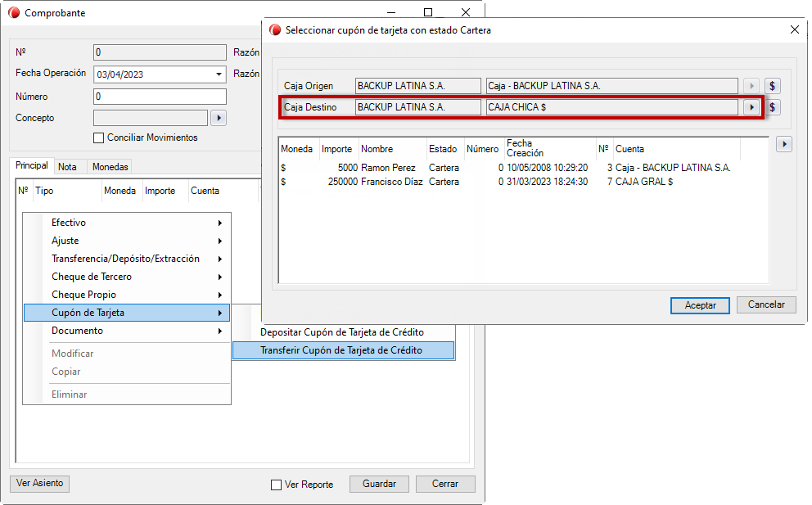Click the arrow button beside coupon list

tap(784, 144)
